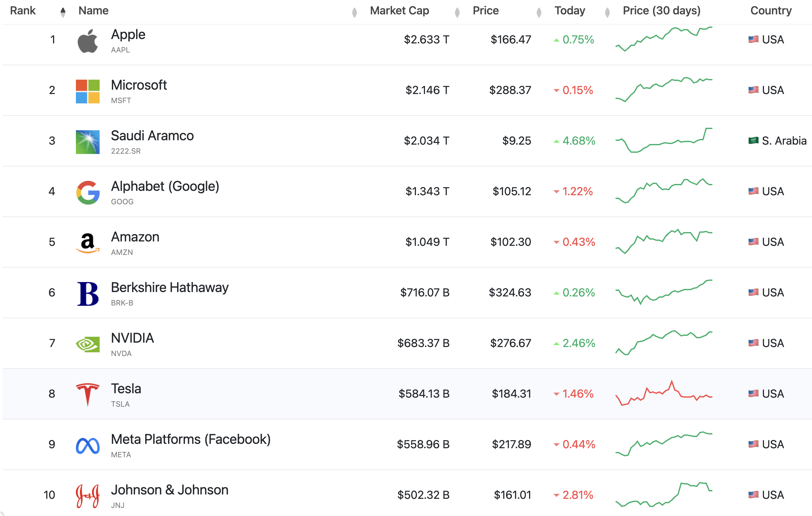This screenshot has height=516, width=812.
Task: Click the NVIDIA eye logo
Action: click(x=88, y=344)
